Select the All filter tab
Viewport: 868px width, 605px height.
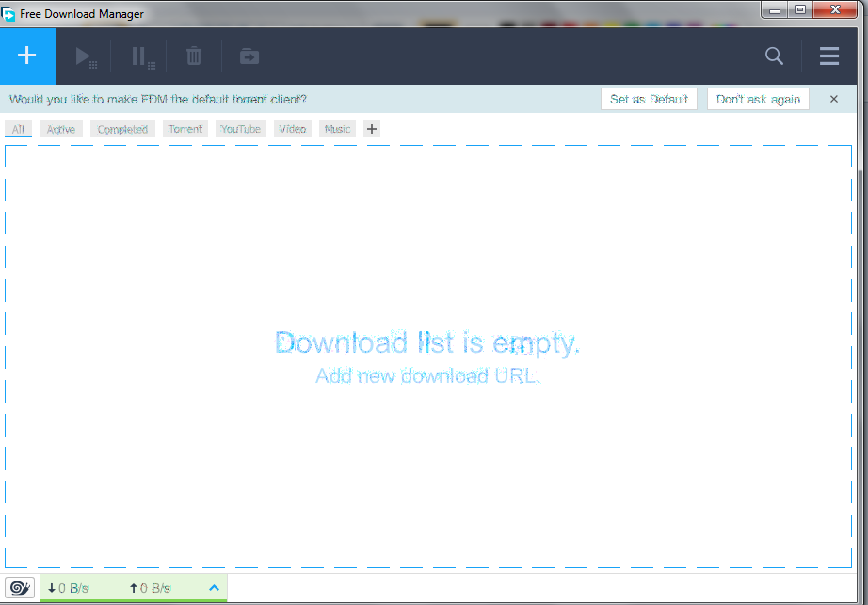18,129
